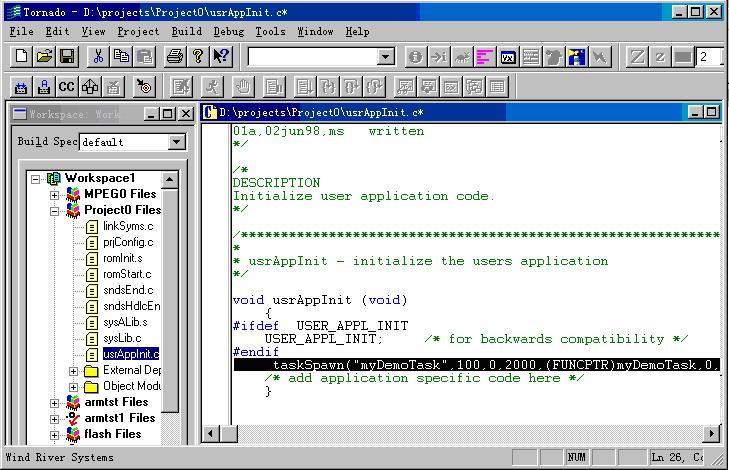Click the three-blocks dependencies icon next to CC

pos(90,86)
